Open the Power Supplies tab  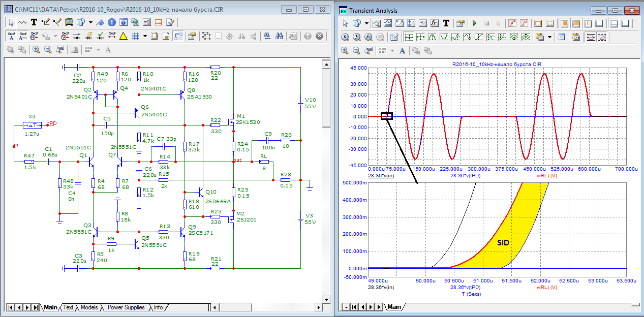click(x=126, y=307)
